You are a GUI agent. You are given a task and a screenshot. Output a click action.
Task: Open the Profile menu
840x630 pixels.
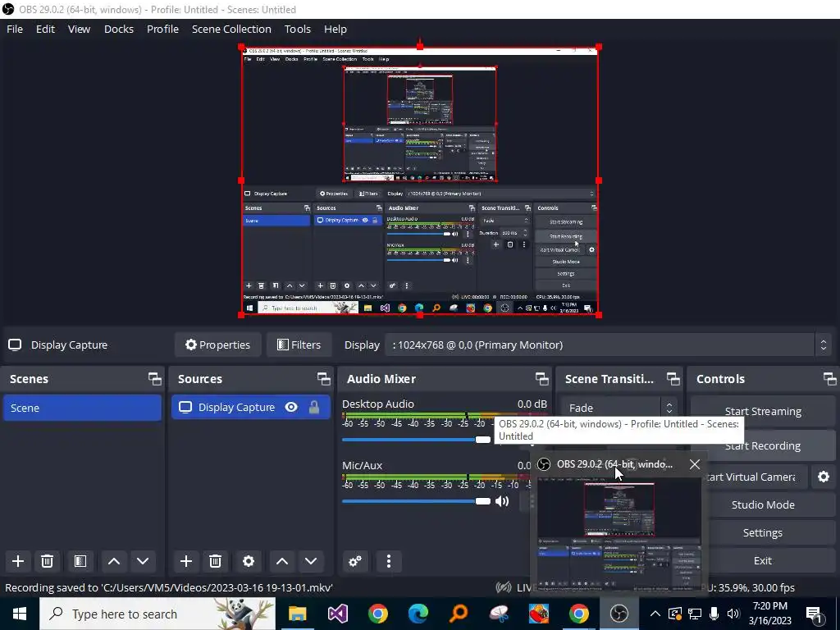pyautogui.click(x=162, y=29)
